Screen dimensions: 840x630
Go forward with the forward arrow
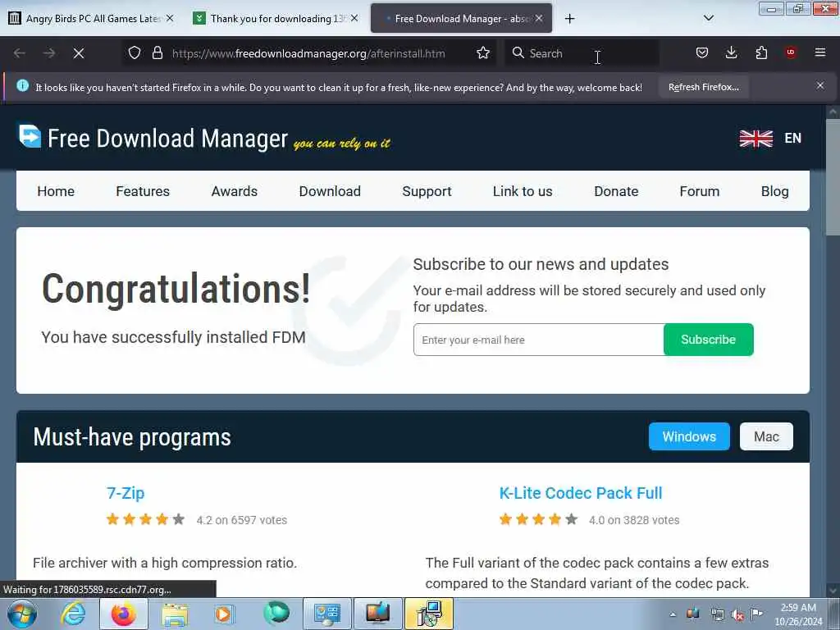click(x=48, y=53)
